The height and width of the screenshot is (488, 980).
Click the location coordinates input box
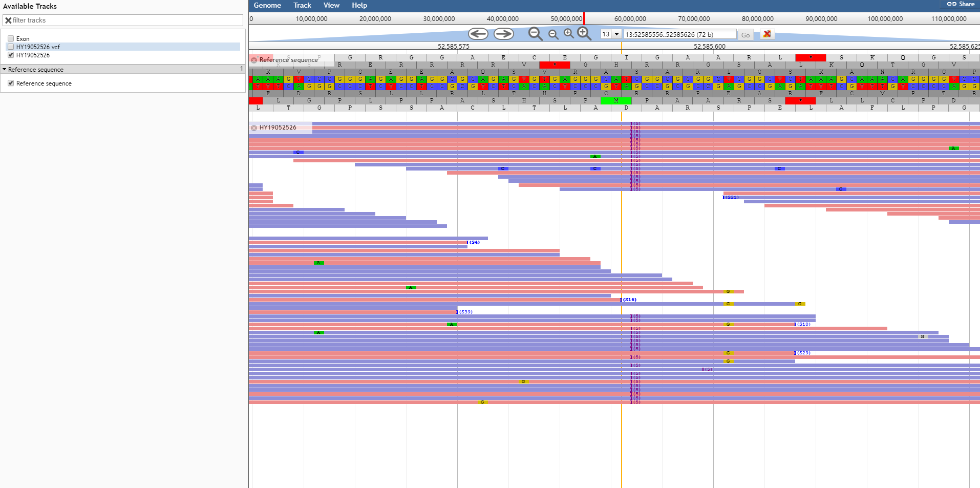point(679,34)
